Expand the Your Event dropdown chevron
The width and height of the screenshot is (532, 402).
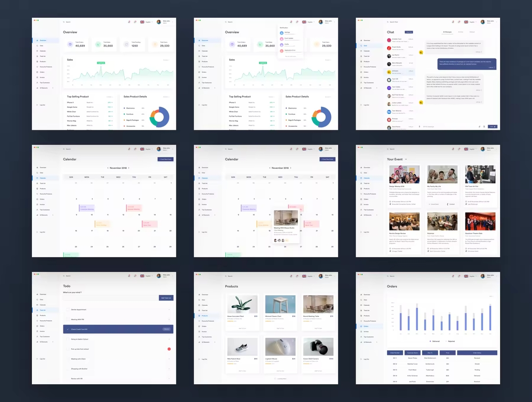406,159
